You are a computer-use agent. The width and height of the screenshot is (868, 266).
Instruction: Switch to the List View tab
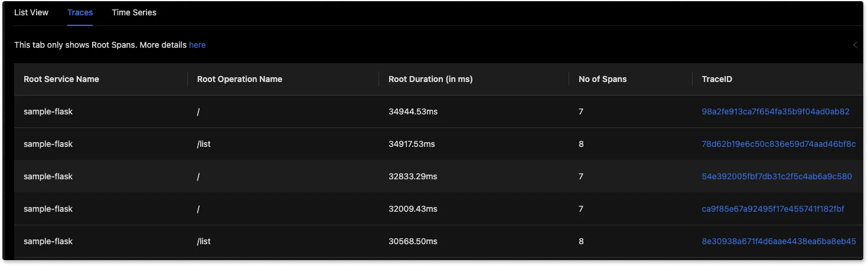point(31,12)
